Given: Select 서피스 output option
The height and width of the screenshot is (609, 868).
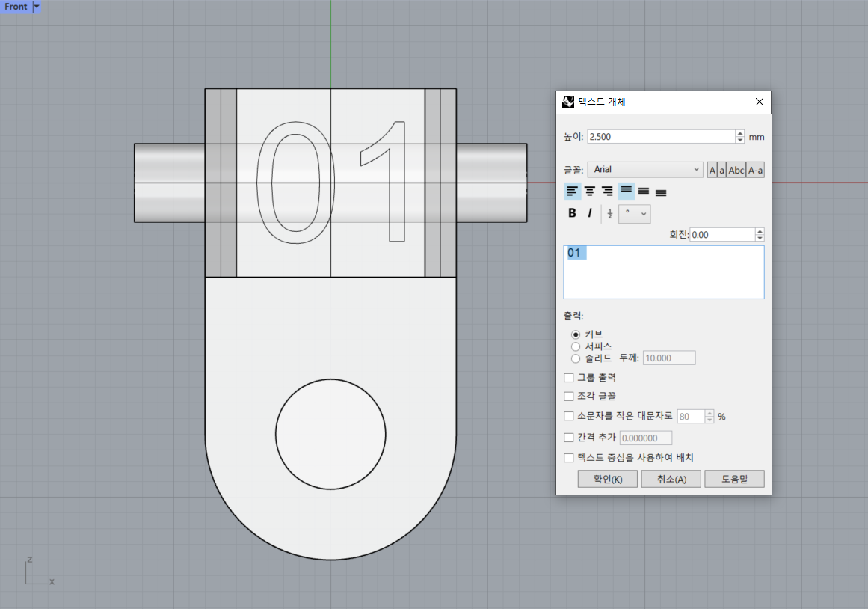Looking at the screenshot, I should pos(576,346).
